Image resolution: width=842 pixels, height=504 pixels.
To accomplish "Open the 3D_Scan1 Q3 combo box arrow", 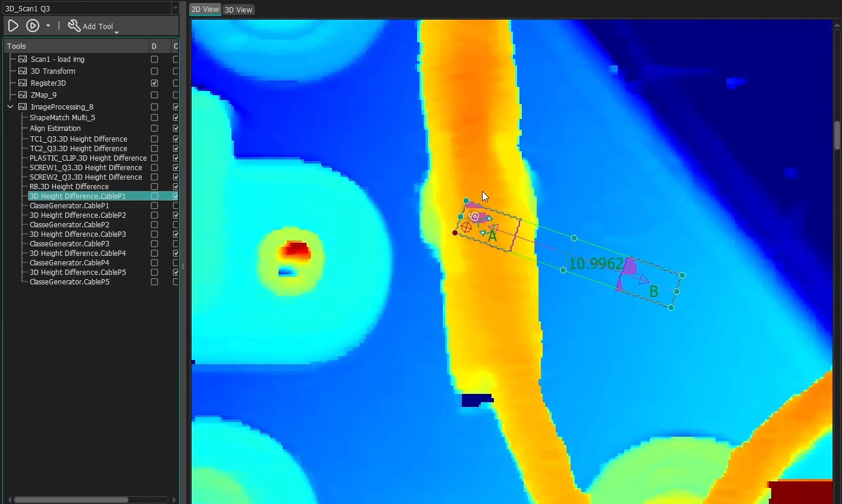I will coord(175,8).
